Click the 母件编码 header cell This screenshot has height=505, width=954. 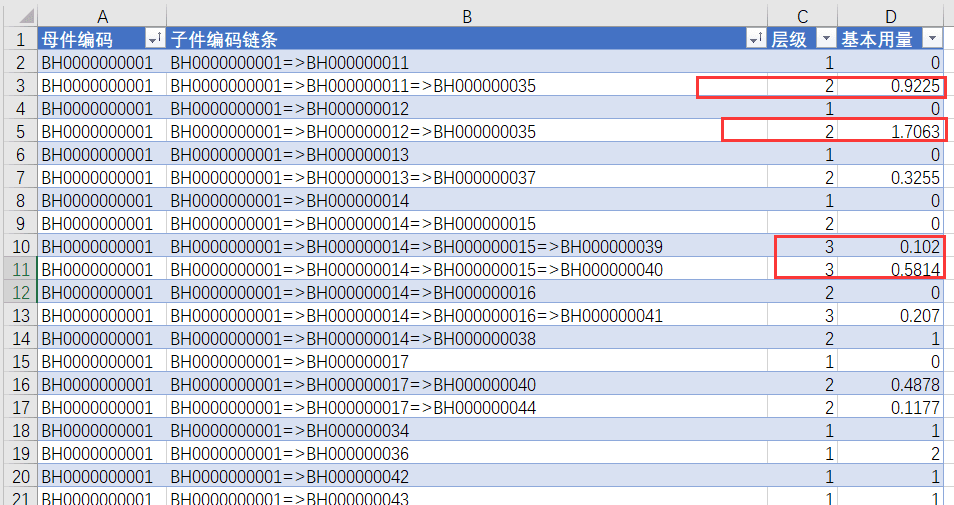102,40
